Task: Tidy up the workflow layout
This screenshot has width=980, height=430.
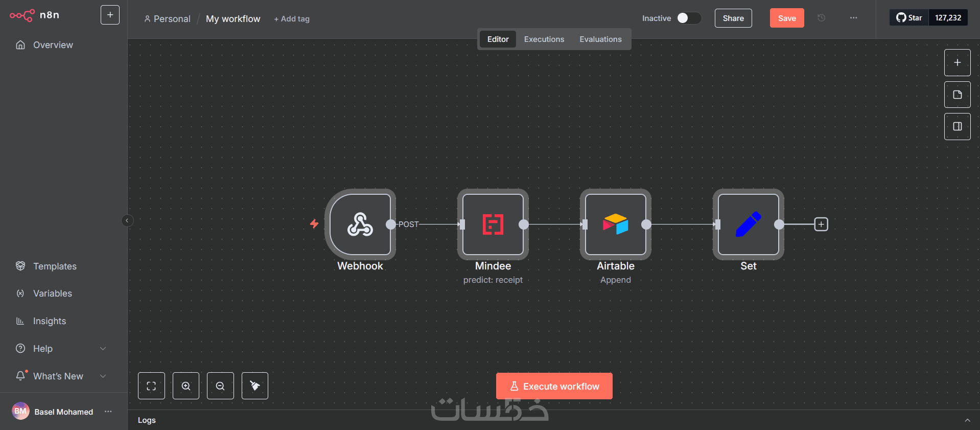Action: click(x=255, y=386)
